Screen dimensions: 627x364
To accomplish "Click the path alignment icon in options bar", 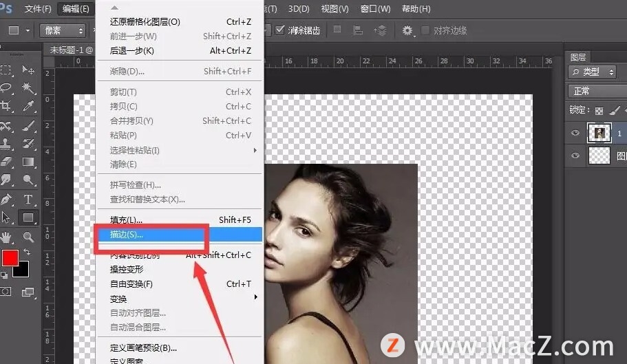I will click(358, 30).
